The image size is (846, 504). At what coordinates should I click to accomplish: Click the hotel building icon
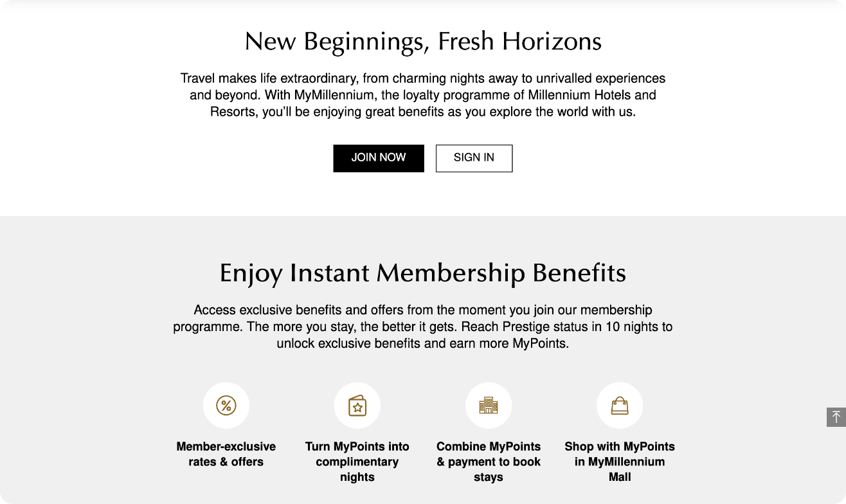click(489, 406)
